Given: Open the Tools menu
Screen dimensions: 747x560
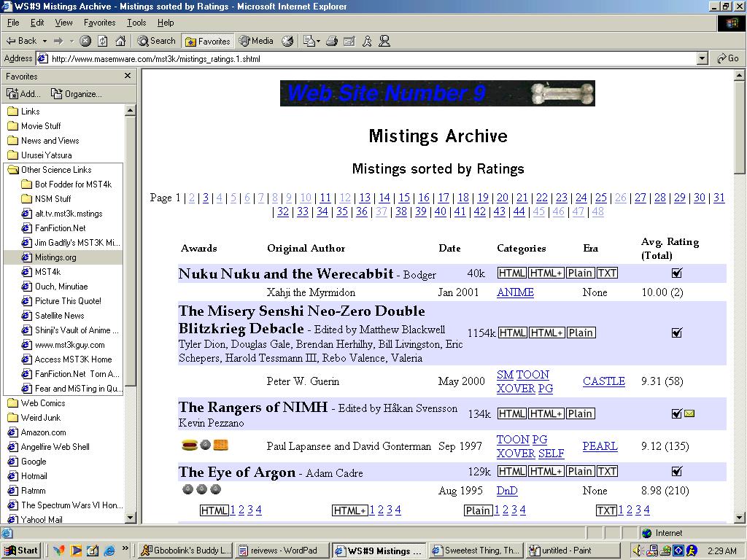Looking at the screenshot, I should click(x=136, y=23).
